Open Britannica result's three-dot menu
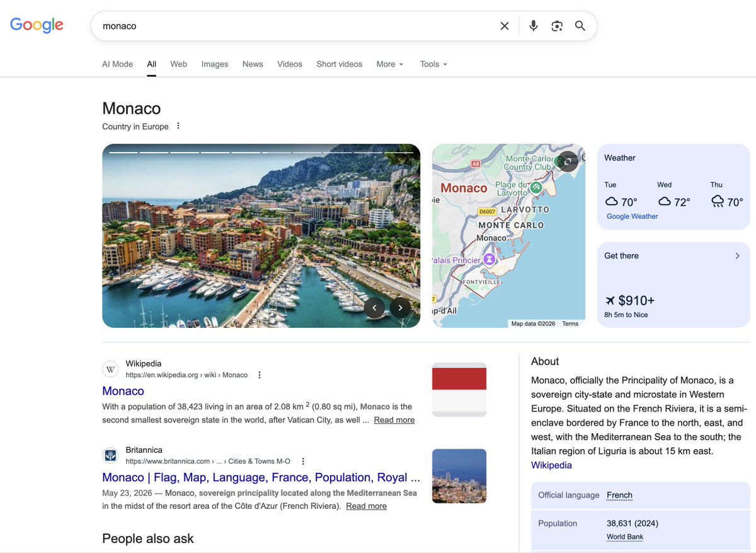756x553 pixels. [x=303, y=461]
